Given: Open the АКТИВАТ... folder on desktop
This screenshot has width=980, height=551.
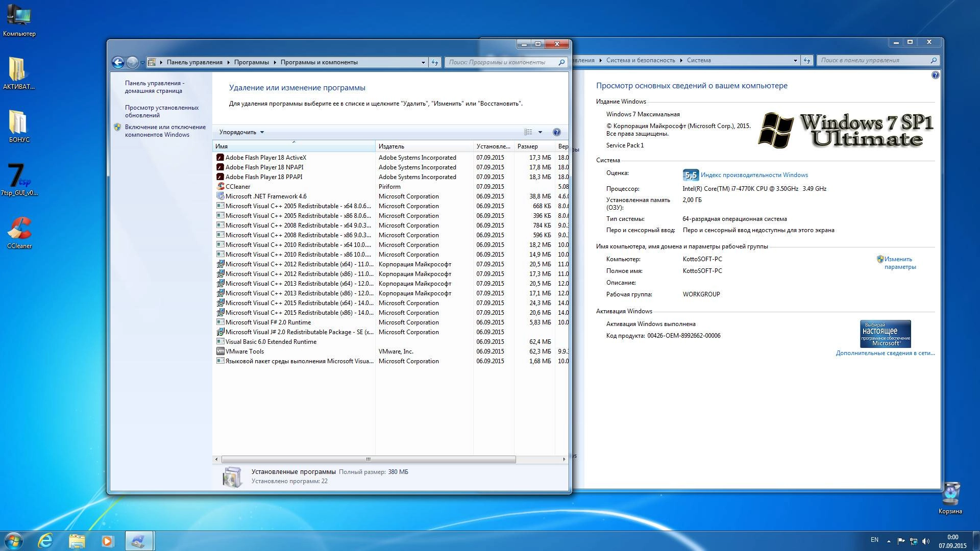Looking at the screenshot, I should click(19, 73).
